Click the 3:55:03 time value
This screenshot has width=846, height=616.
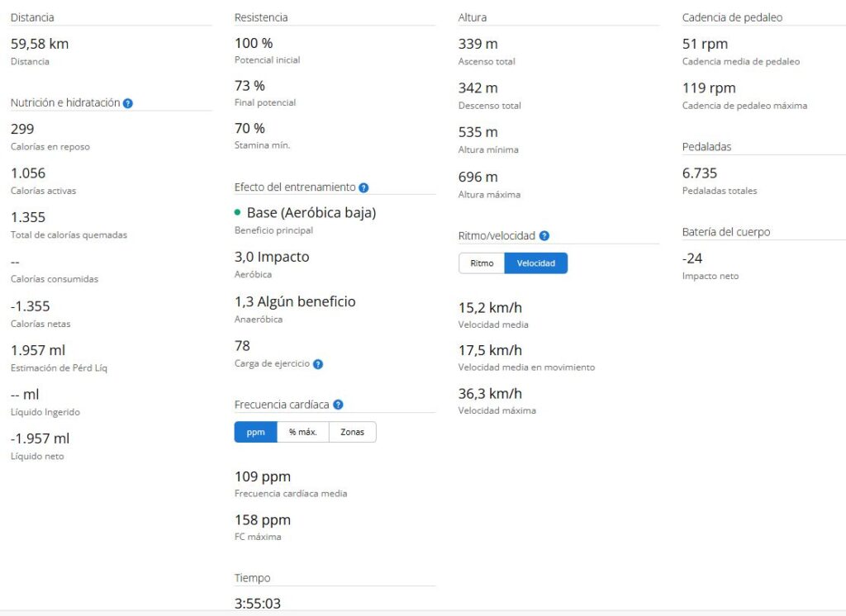(x=258, y=604)
